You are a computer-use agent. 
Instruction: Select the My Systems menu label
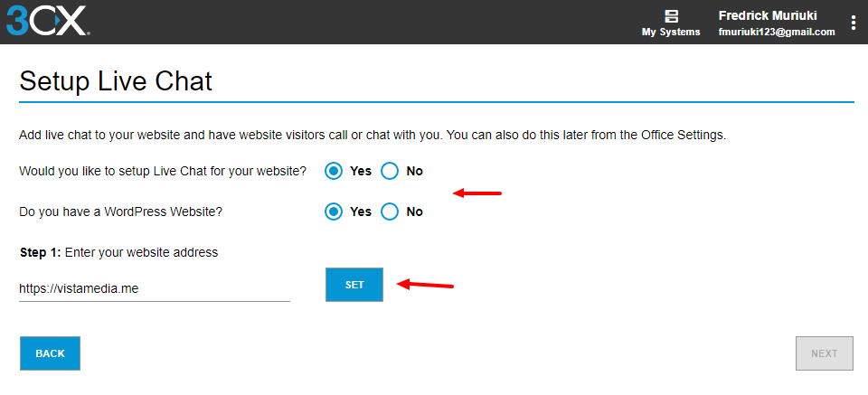click(671, 32)
